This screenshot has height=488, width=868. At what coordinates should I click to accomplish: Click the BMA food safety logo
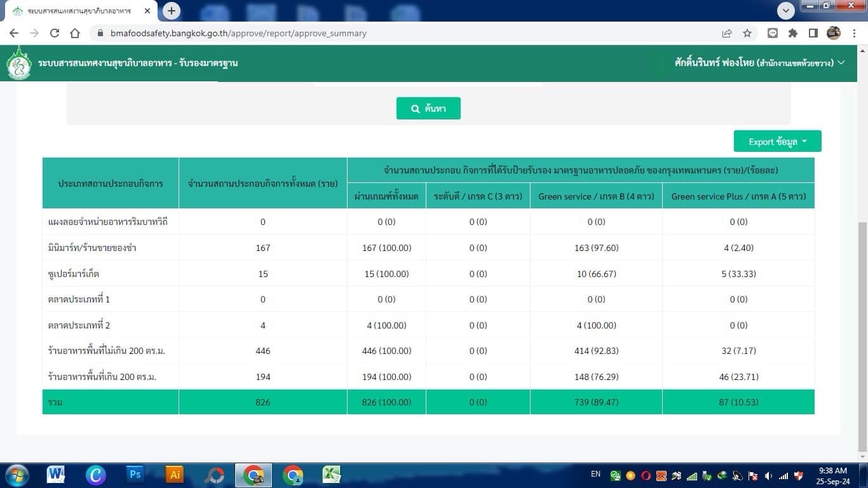[x=19, y=64]
